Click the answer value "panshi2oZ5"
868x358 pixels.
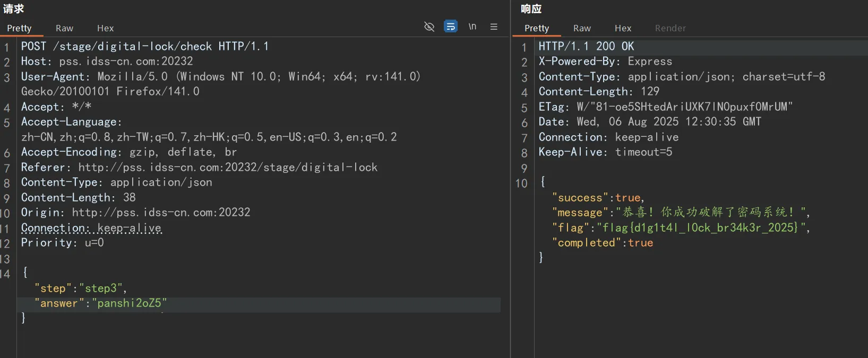[x=130, y=303]
